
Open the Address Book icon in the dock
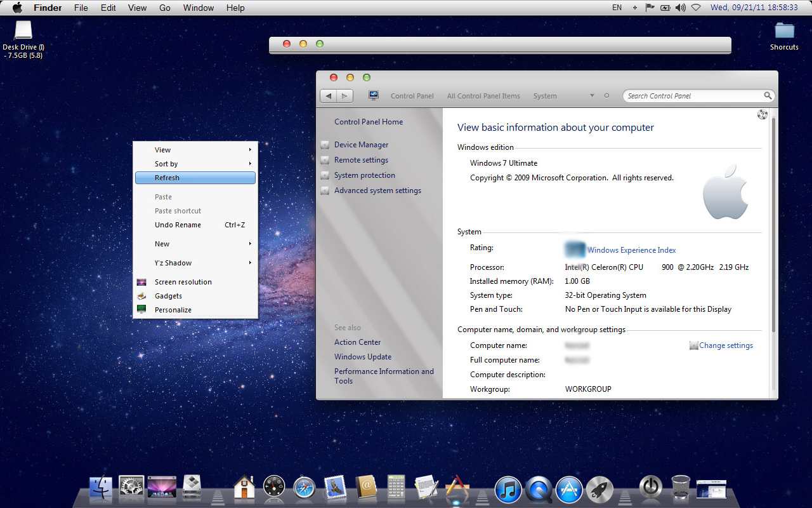tap(366, 488)
